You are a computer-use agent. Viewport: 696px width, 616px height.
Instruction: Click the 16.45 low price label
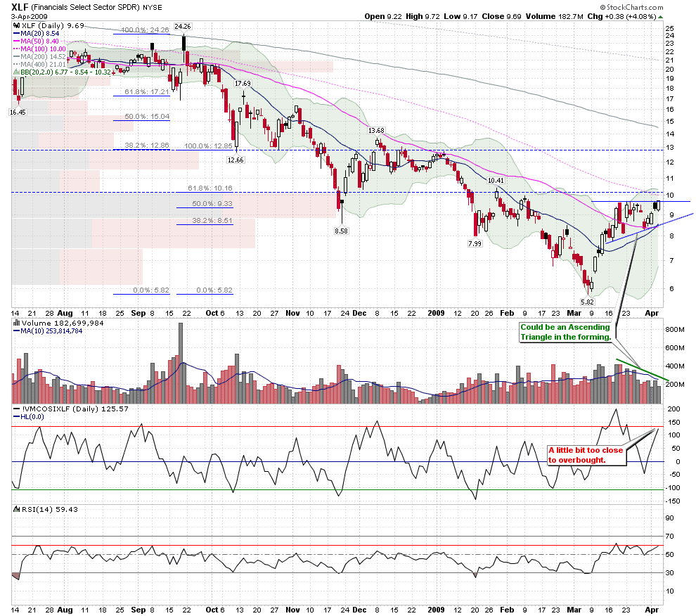click(18, 113)
